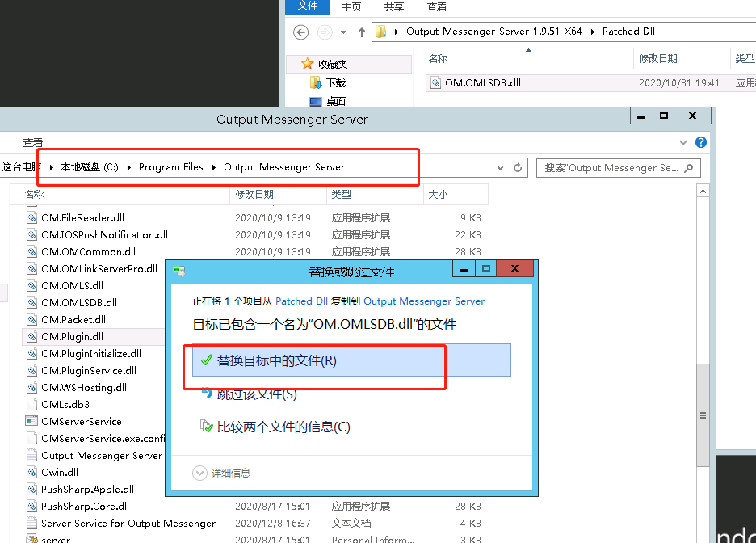756x543 pixels.
Task: Select OM.IOSPushNotification.dll file
Action: [x=105, y=235]
